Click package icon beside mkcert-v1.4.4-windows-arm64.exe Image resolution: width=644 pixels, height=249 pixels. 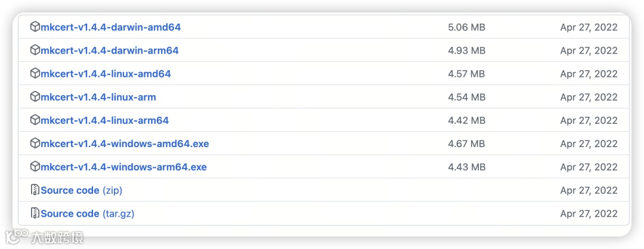(35, 166)
